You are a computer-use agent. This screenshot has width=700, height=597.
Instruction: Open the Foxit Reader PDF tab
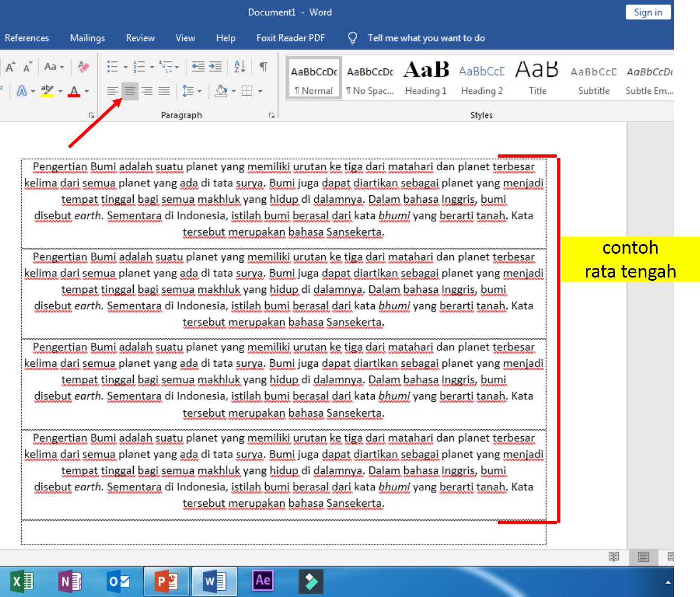coord(290,38)
